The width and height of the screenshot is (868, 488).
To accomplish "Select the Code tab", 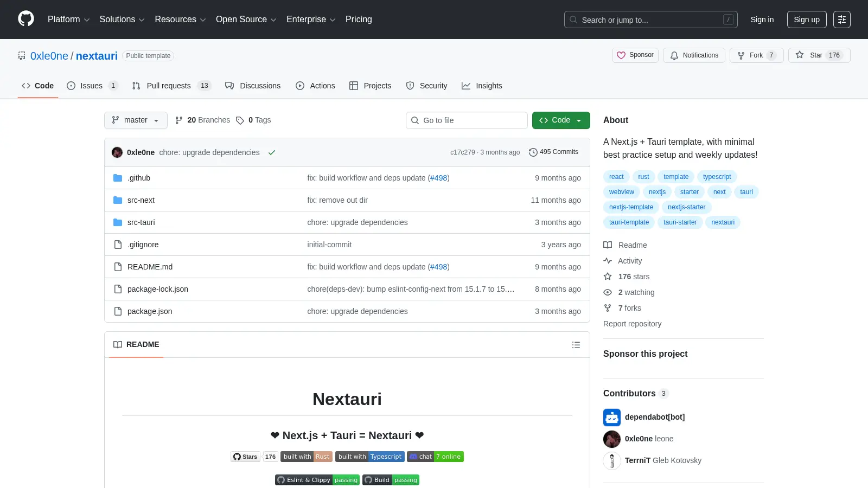I will pyautogui.click(x=38, y=86).
